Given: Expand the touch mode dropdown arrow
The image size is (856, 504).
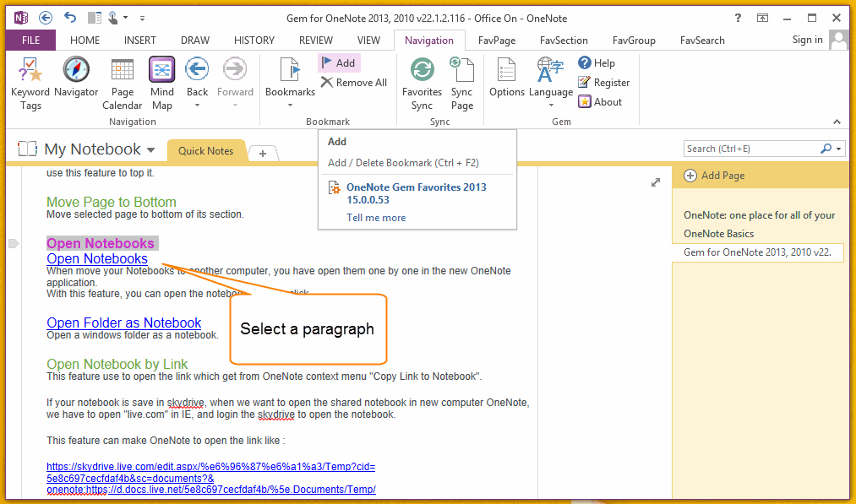Looking at the screenshot, I should pyautogui.click(x=125, y=18).
